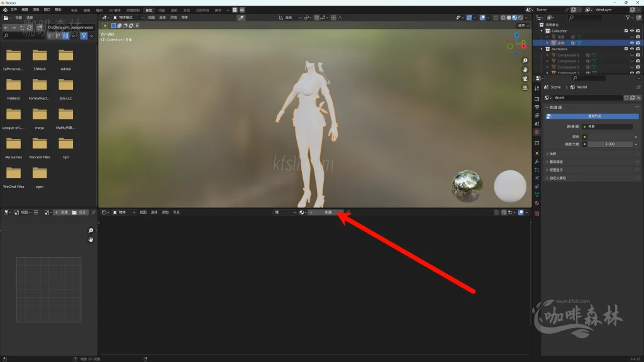Click the image editor zoom magnifier
The image size is (644, 362).
[x=91, y=231]
